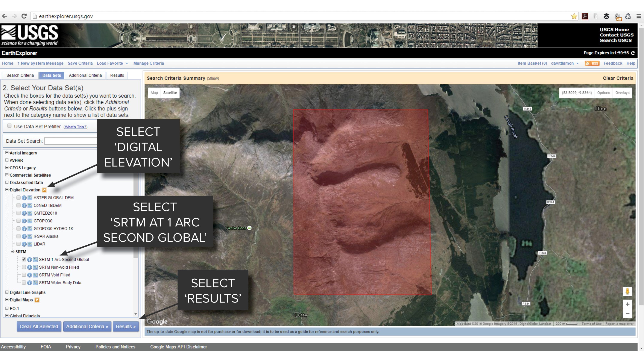
Task: Zoom in using the map plus control
Action: [627, 304]
